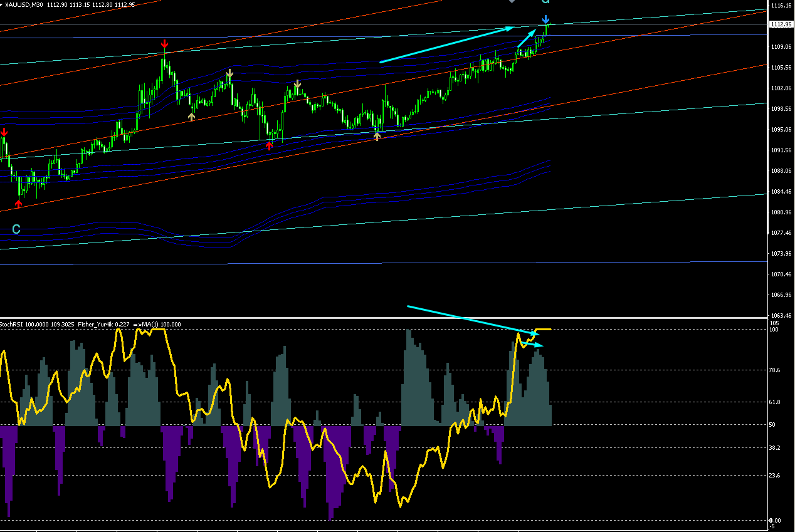Click the 1073.96 price axis label

(x=781, y=254)
